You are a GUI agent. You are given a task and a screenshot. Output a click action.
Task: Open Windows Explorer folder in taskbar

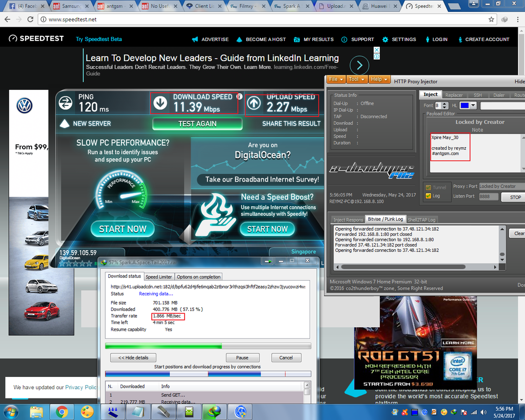coord(36,412)
